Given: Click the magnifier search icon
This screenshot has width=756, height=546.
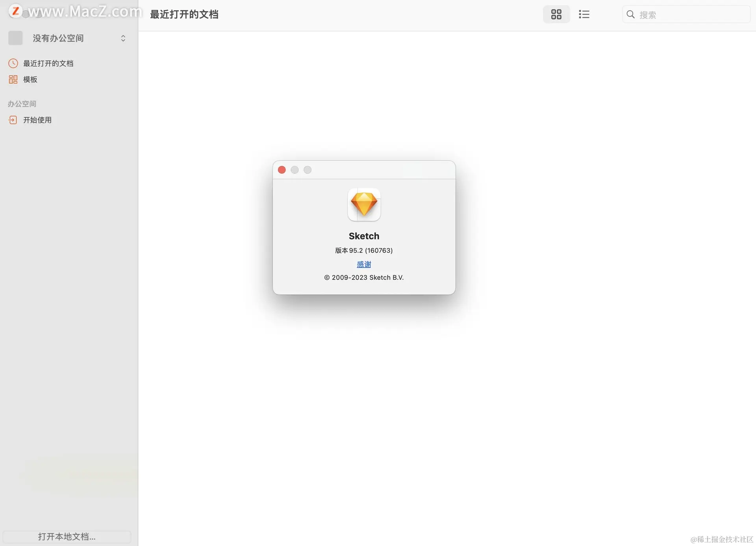Looking at the screenshot, I should tap(630, 15).
